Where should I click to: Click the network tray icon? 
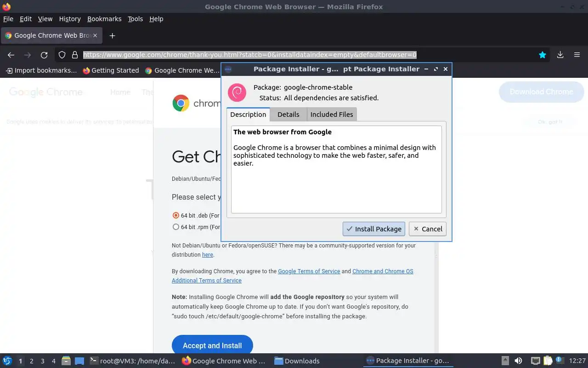[x=535, y=361]
